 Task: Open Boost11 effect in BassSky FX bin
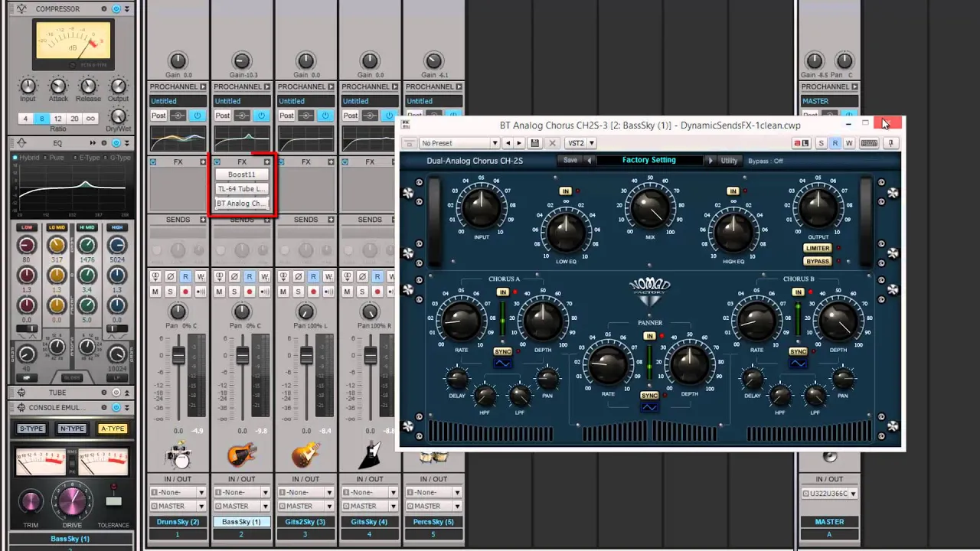(x=242, y=174)
